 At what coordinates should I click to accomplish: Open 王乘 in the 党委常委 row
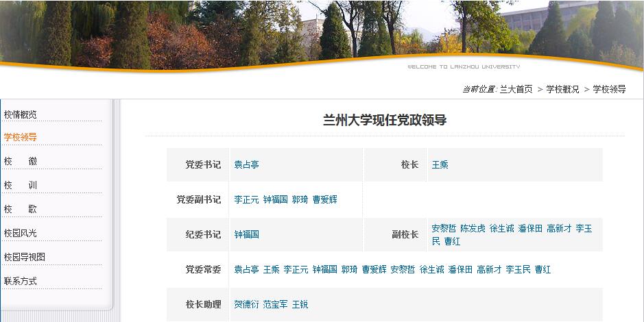click(x=271, y=269)
